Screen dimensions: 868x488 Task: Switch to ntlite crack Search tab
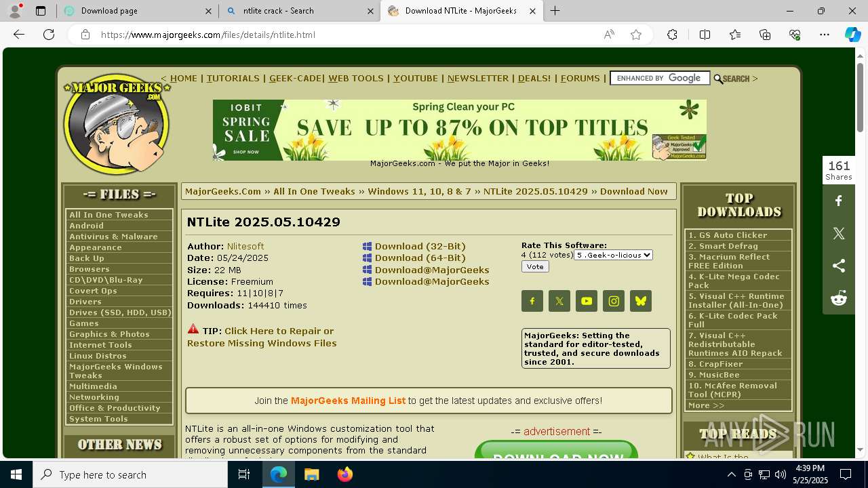pyautogui.click(x=299, y=11)
